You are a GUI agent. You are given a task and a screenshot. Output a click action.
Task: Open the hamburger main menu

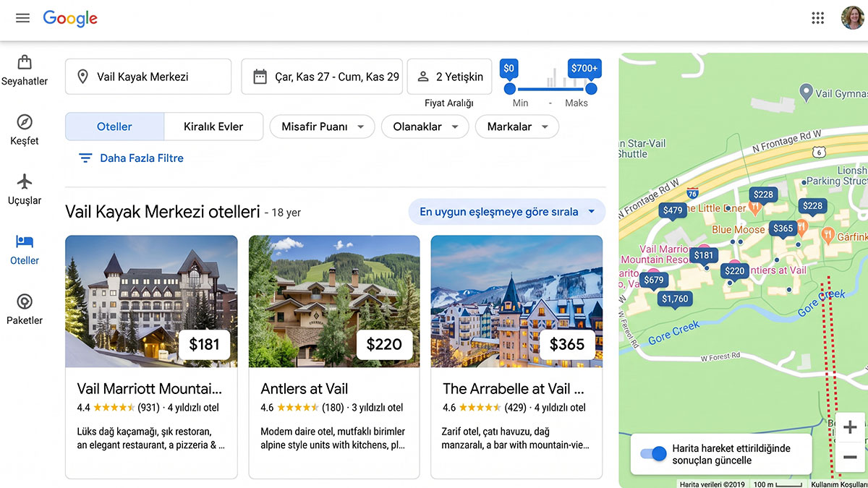(x=22, y=18)
